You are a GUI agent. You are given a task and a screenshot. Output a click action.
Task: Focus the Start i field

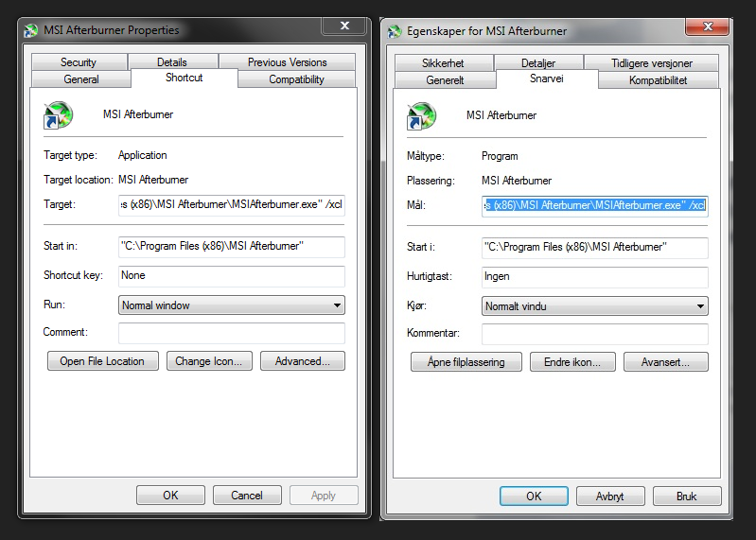pos(594,247)
